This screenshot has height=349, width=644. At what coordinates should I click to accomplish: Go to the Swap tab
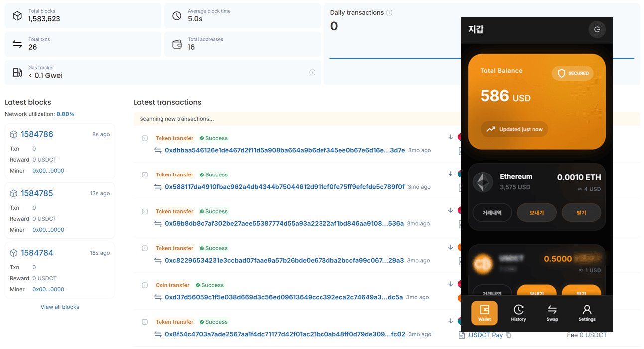coord(552,313)
